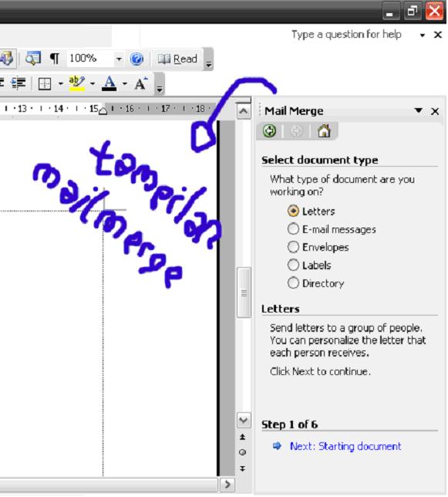Close document window X below title bar
The height and width of the screenshot is (497, 448).
tap(438, 35)
